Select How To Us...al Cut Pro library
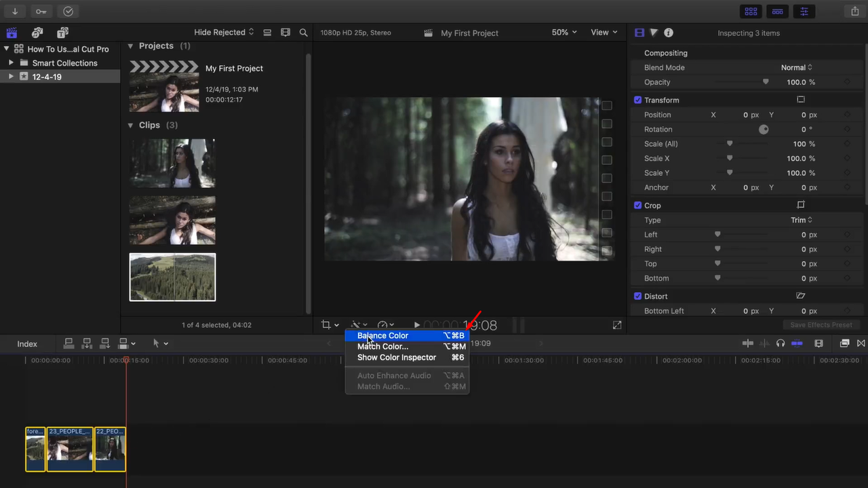 pyautogui.click(x=68, y=49)
